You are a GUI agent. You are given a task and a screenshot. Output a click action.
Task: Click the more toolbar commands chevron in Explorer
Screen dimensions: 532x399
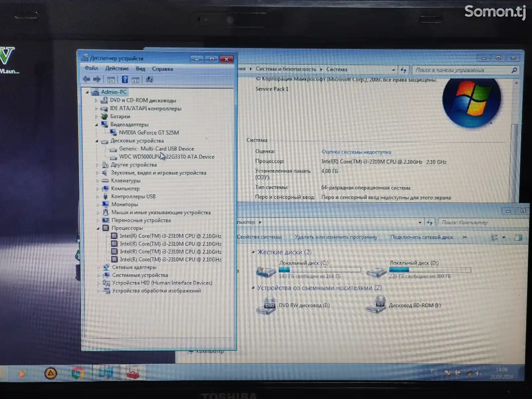pyautogui.click(x=465, y=237)
